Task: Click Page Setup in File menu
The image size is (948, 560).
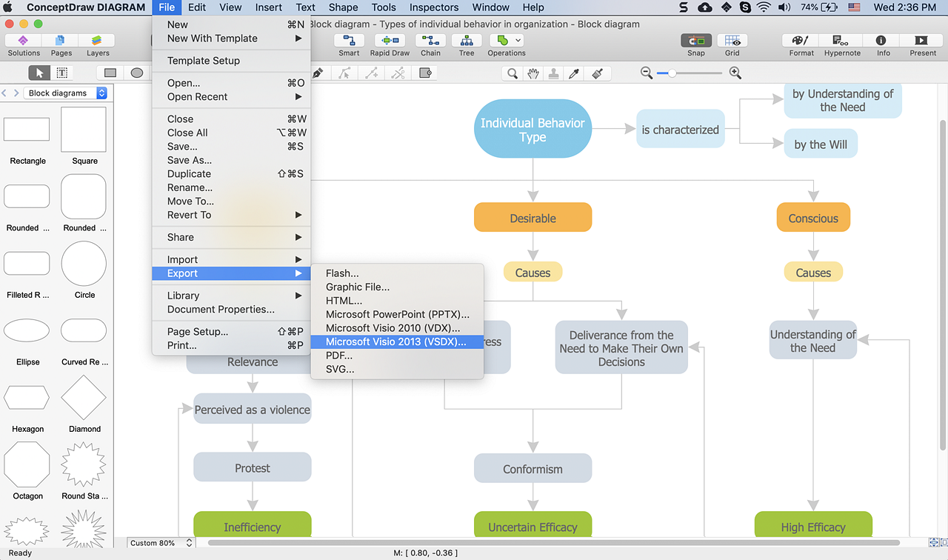Action: coord(198,332)
